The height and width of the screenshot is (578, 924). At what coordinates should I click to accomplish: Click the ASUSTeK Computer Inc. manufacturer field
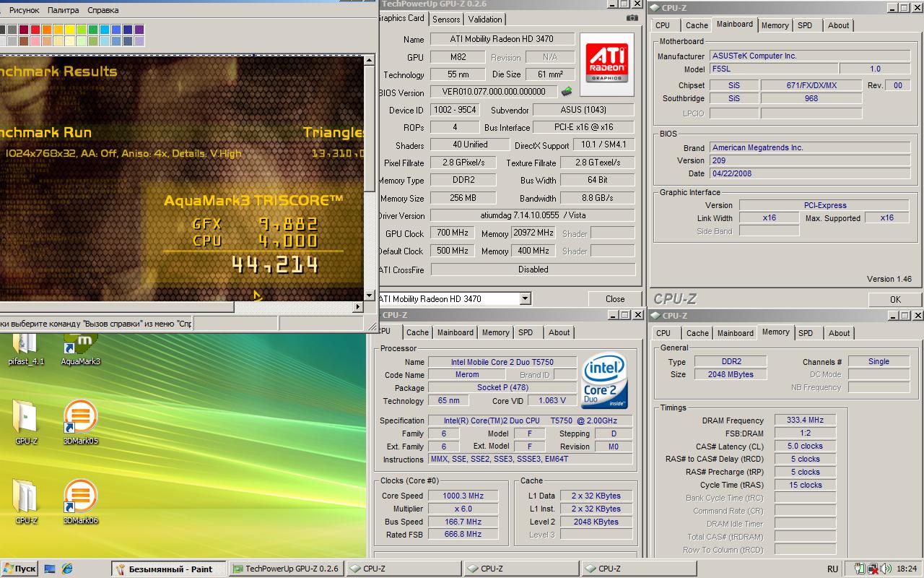pos(810,56)
